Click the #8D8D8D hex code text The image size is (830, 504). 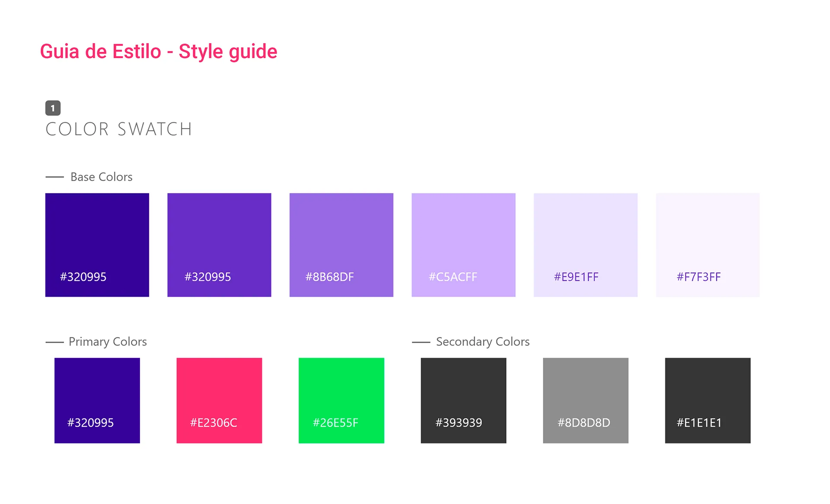[584, 422]
